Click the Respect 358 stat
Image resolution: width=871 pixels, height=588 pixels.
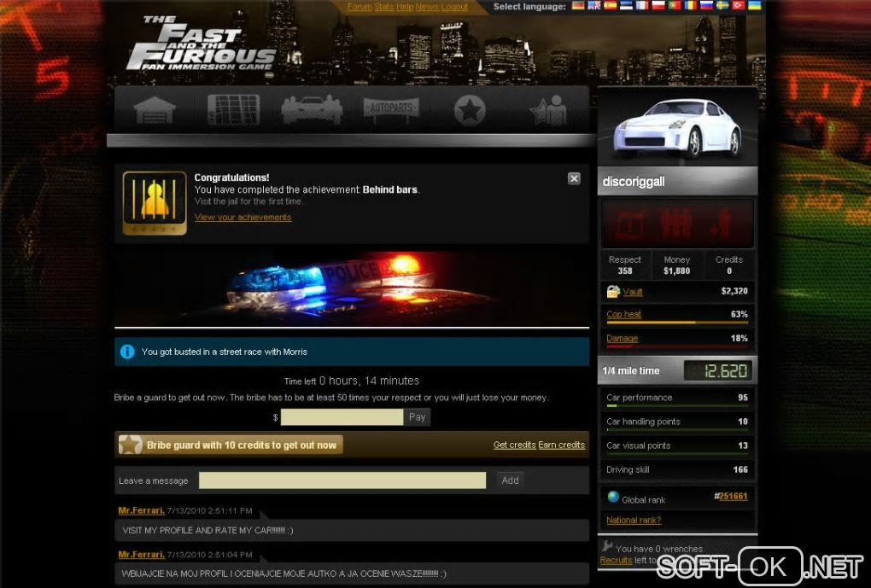click(625, 265)
